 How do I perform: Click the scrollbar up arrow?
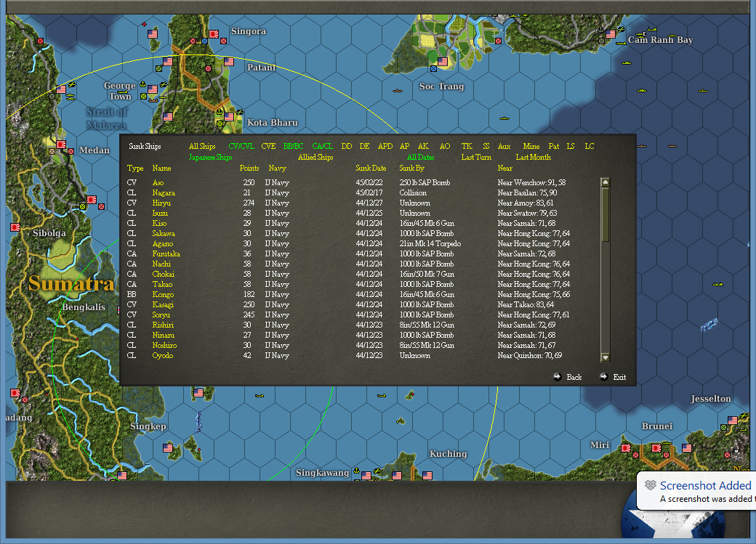605,181
